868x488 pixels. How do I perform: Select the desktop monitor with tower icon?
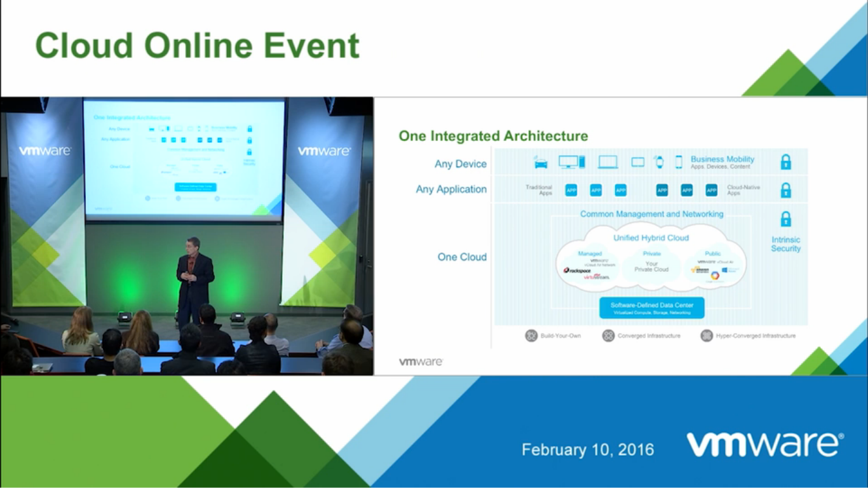pyautogui.click(x=572, y=162)
